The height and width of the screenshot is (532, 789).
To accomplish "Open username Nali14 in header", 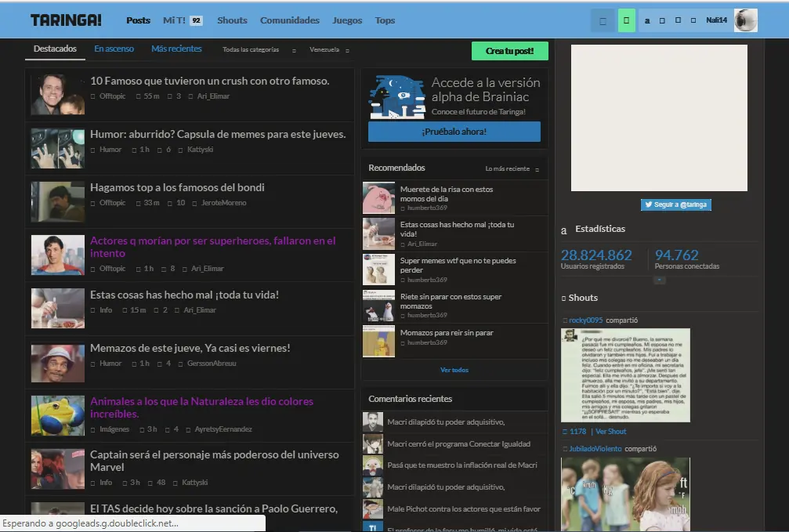I will [x=717, y=20].
